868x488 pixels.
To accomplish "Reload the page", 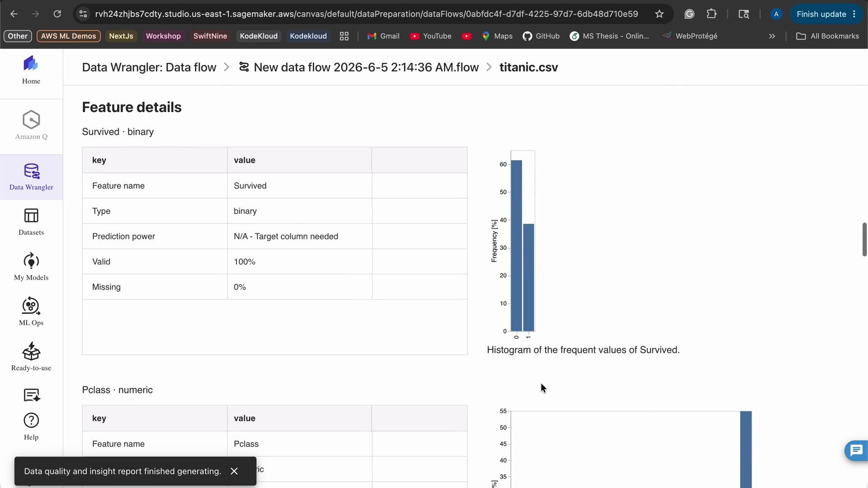I will pyautogui.click(x=57, y=14).
